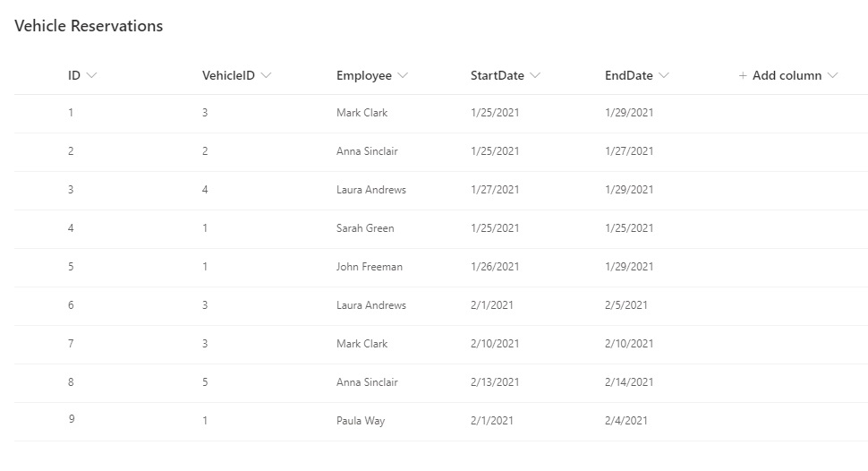Open the ID column dropdown chevron
Viewport: 868px width, 471px height.
pyautogui.click(x=92, y=75)
